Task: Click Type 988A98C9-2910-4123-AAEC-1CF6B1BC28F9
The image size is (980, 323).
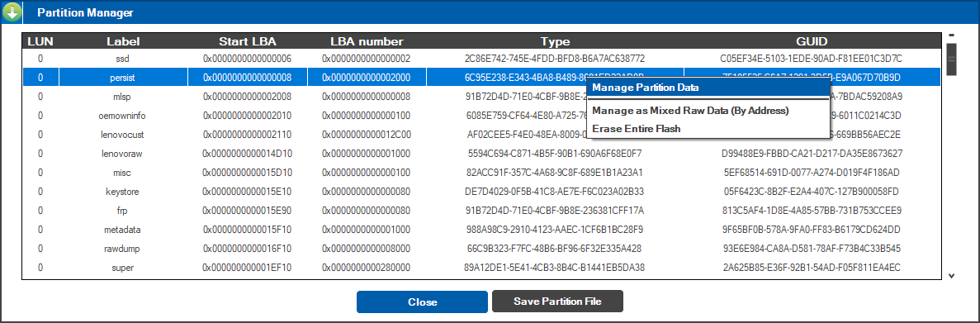Action: point(555,230)
